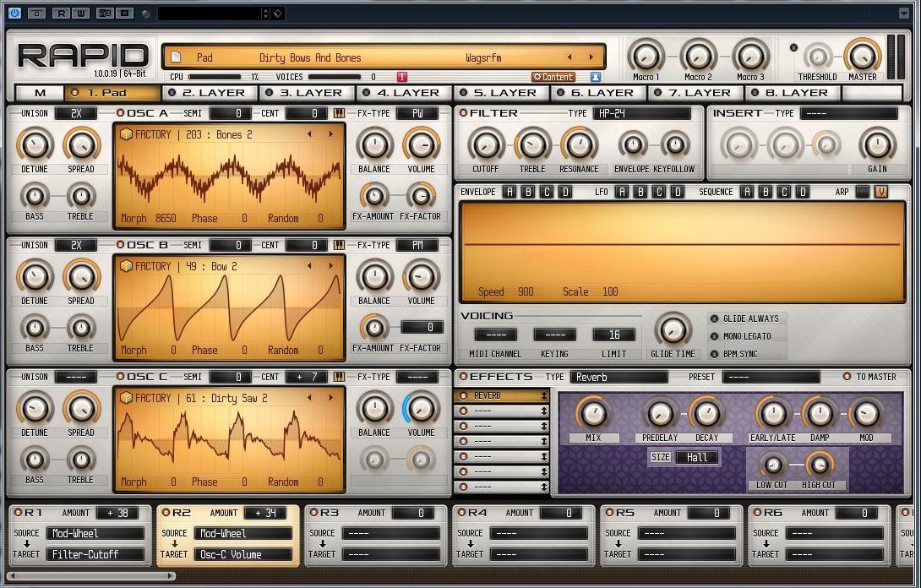Image resolution: width=921 pixels, height=588 pixels.
Task: Click the MIDI CHANNEL value field
Action: click(x=496, y=335)
